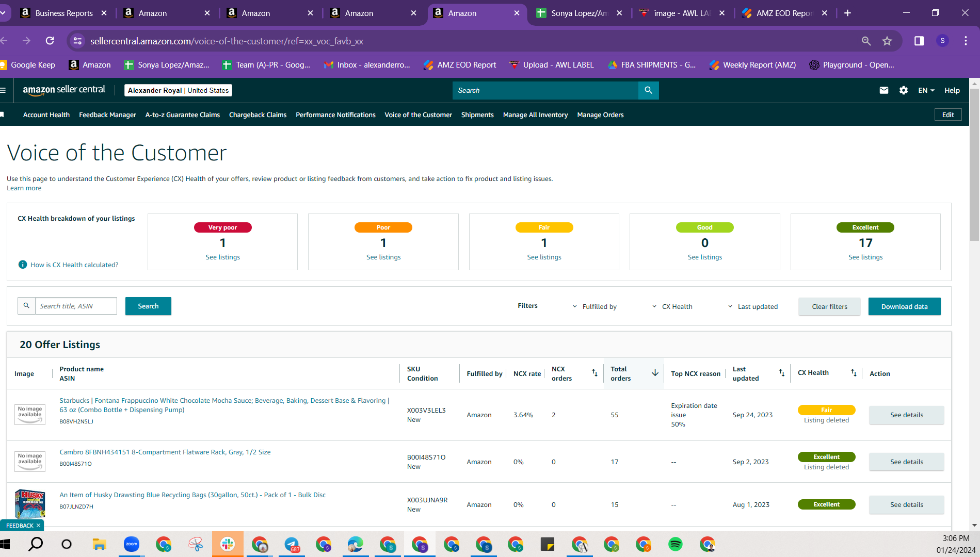Open the Starbucks Fontana Frappuccino product link

(x=224, y=405)
